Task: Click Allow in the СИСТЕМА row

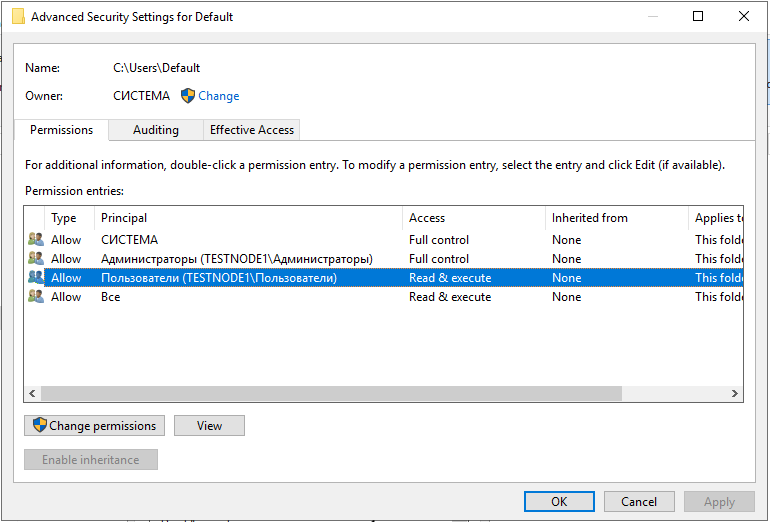Action: coord(66,240)
